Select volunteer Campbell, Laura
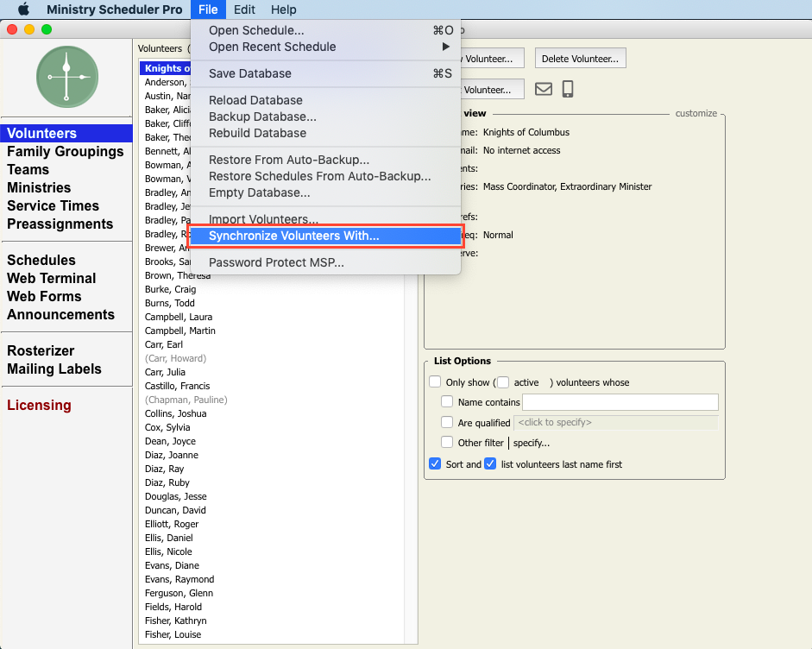The image size is (812, 649). pyautogui.click(x=179, y=317)
